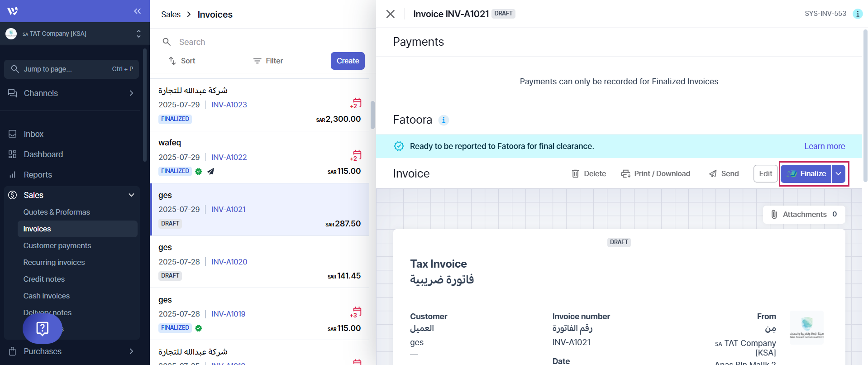Open the Finalize dropdown arrow

pos(838,174)
